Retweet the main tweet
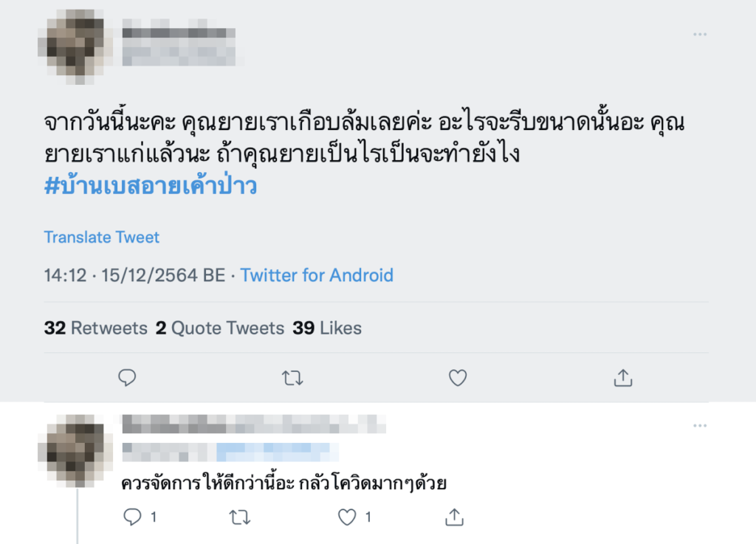This screenshot has width=756, height=544. [292, 378]
